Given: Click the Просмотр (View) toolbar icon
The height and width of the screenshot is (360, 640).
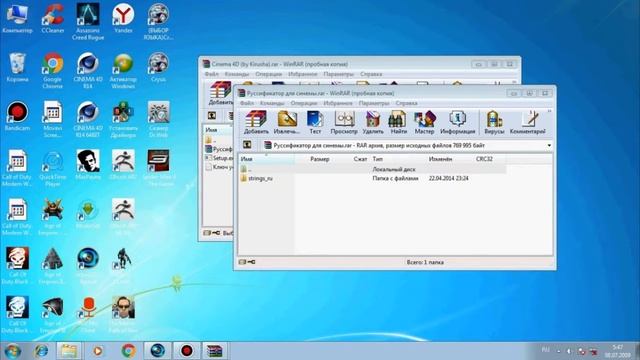Looking at the screenshot, I should click(x=344, y=122).
